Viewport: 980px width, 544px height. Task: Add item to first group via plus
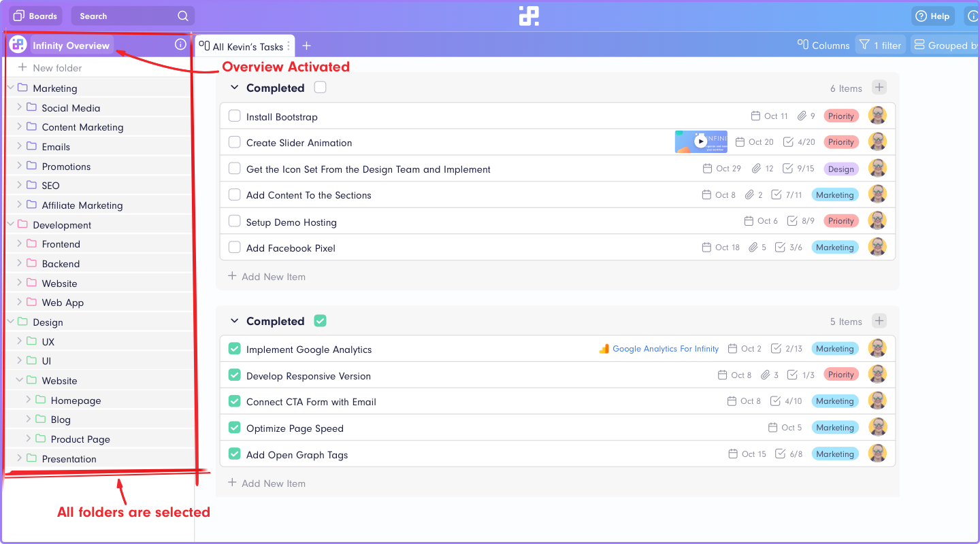pyautogui.click(x=879, y=87)
